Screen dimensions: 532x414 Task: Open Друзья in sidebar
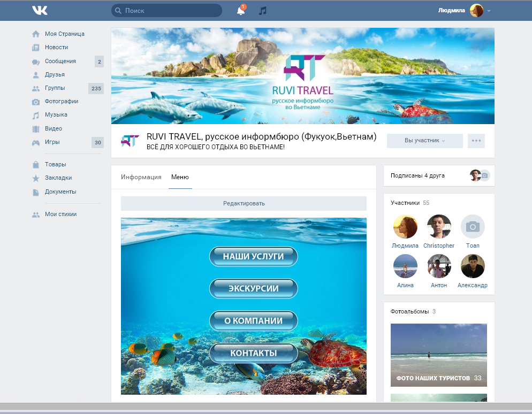pyautogui.click(x=55, y=74)
